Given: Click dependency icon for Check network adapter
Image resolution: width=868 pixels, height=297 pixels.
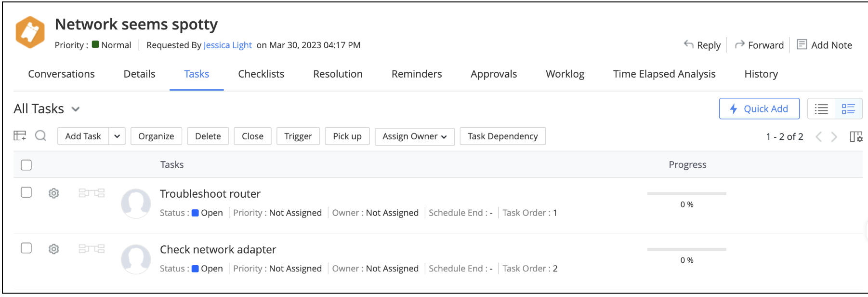Looking at the screenshot, I should click(92, 249).
